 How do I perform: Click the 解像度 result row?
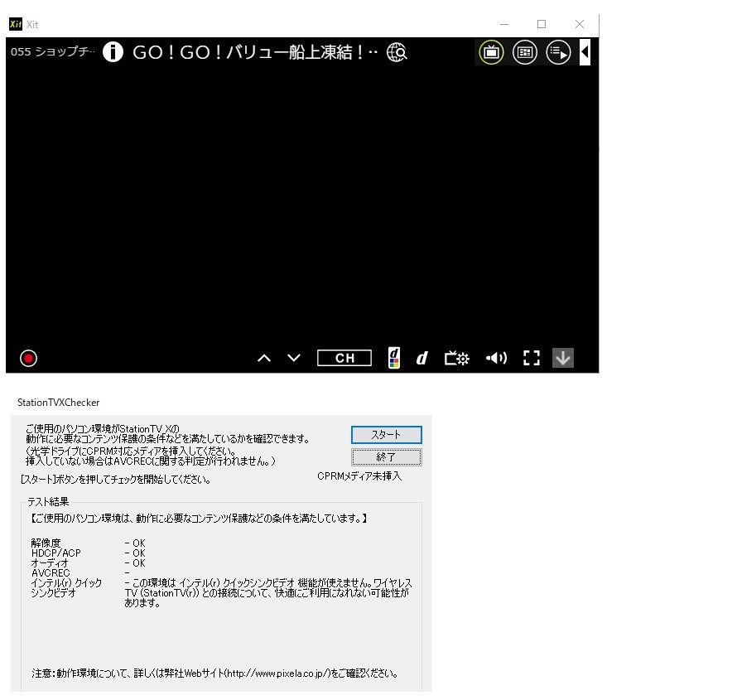[x=89, y=543]
